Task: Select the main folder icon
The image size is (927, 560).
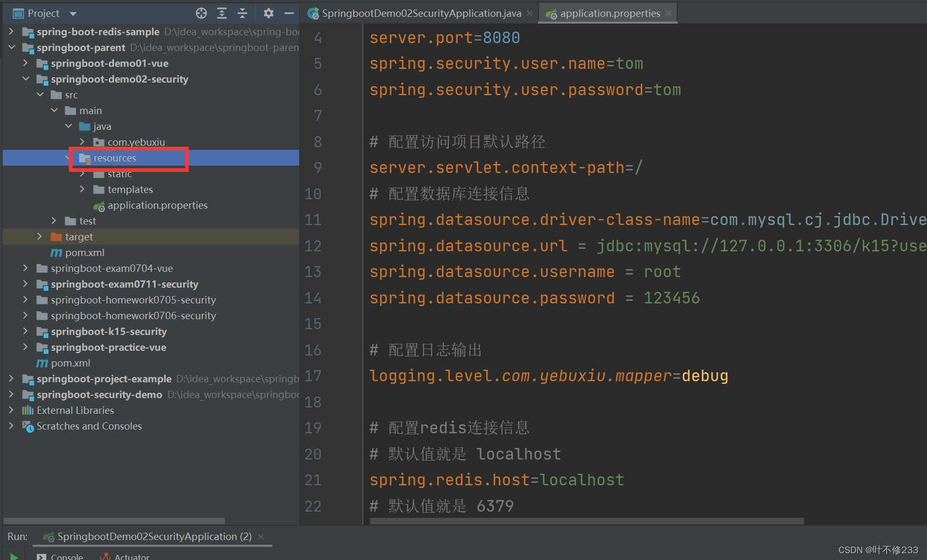Action: click(70, 110)
